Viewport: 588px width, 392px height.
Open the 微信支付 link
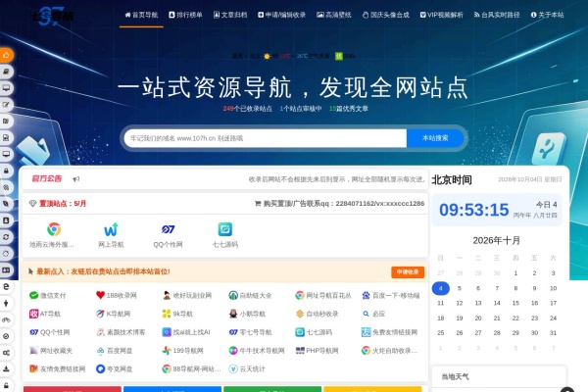point(48,296)
